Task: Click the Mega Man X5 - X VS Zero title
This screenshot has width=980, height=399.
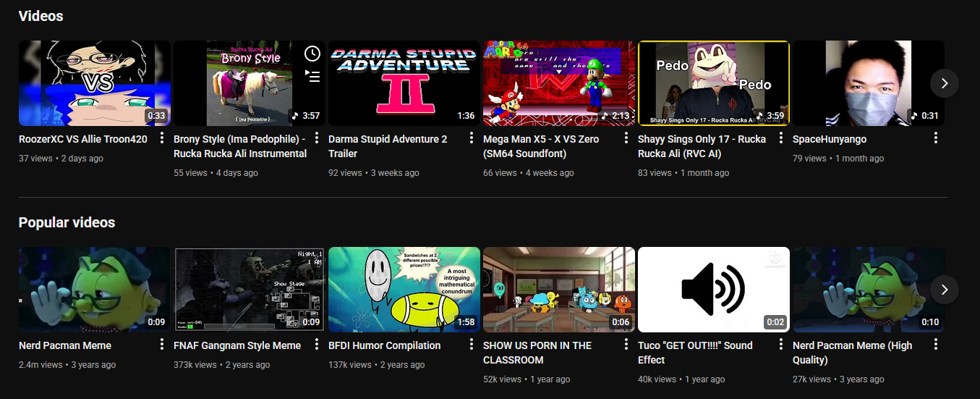Action: (x=541, y=146)
